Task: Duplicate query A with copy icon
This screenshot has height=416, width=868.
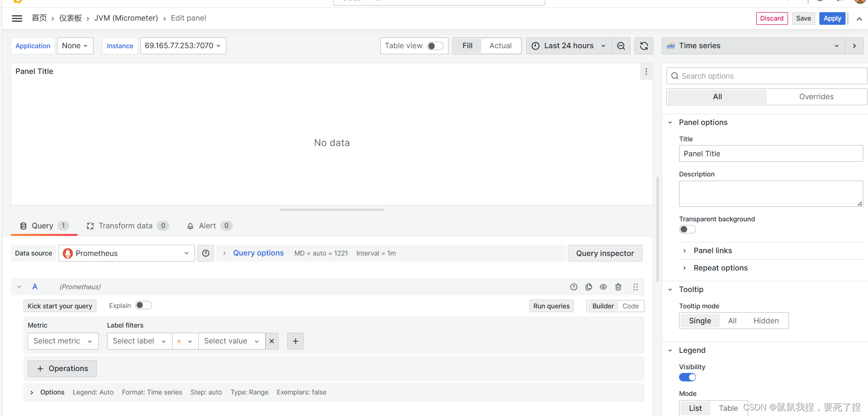Action: pos(589,287)
